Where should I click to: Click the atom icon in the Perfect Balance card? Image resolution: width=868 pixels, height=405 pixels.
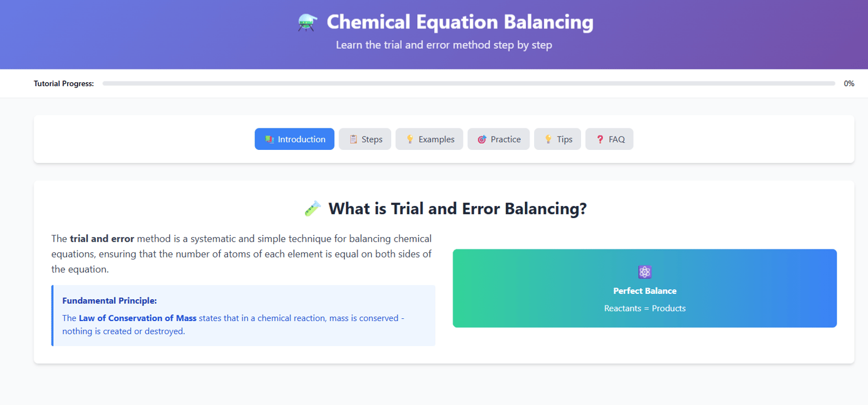645,272
